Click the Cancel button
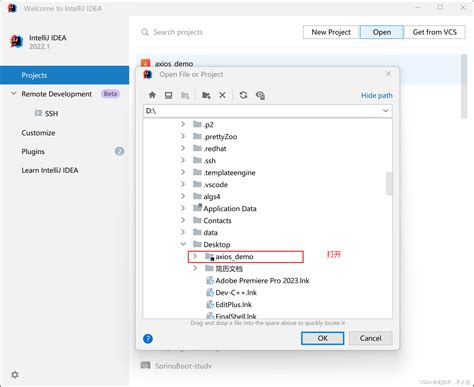 370,338
